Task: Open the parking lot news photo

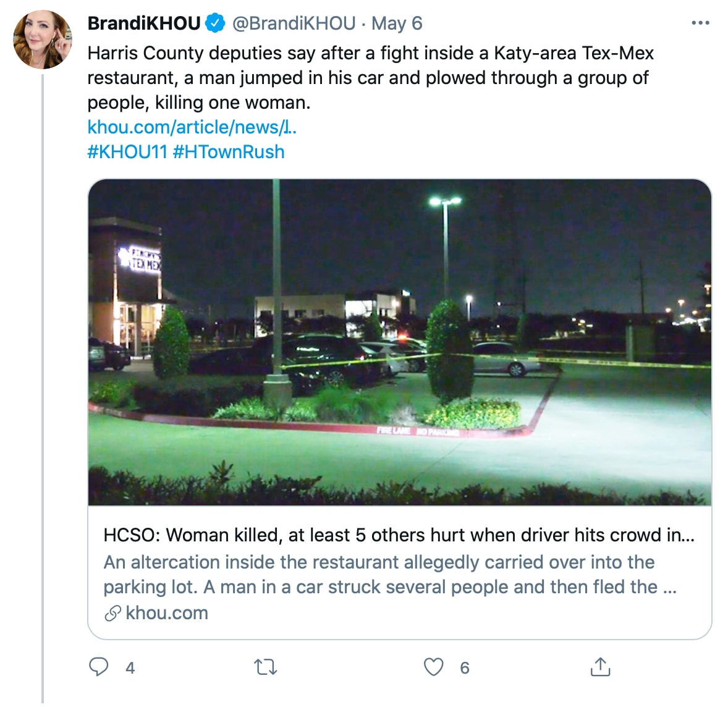Action: pyautogui.click(x=399, y=342)
